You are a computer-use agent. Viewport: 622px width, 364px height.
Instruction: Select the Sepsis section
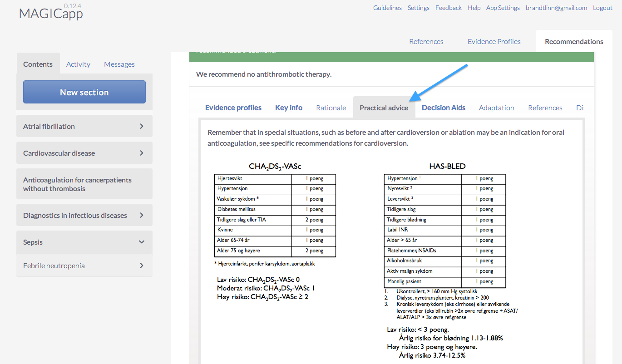(x=84, y=242)
